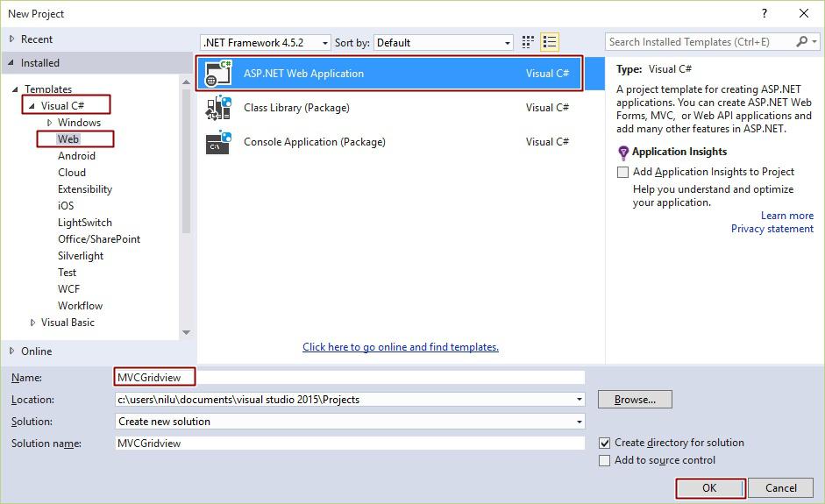This screenshot has height=504, width=825.
Task: Open the Solution dropdown
Action: pyautogui.click(x=579, y=422)
